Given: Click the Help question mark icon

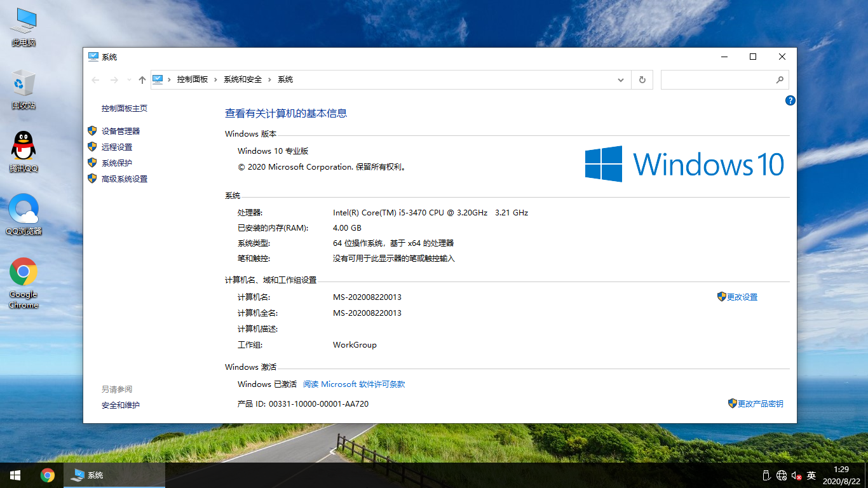Looking at the screenshot, I should (790, 100).
